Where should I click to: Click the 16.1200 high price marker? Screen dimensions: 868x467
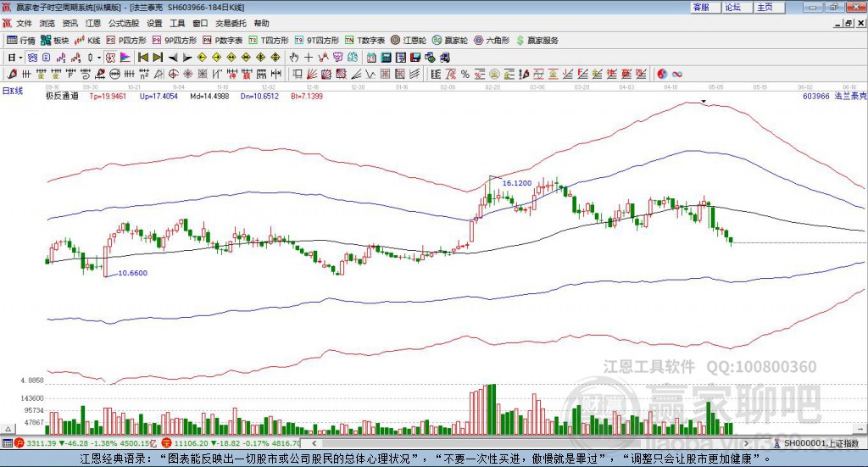click(x=517, y=182)
